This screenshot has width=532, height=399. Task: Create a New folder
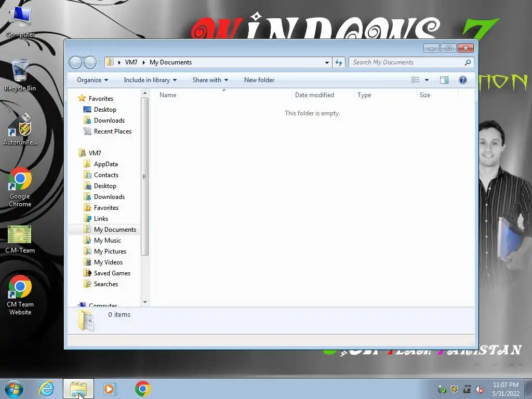259,80
